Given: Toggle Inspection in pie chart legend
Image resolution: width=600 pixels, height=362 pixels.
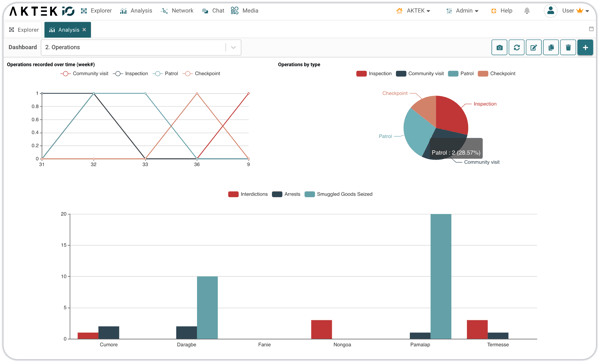Looking at the screenshot, I should coord(374,73).
